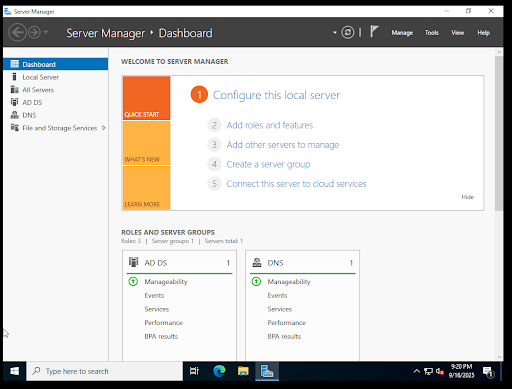Click the Server Manager taskbar icon
Viewport: 512px width, 389px height.
tap(267, 371)
